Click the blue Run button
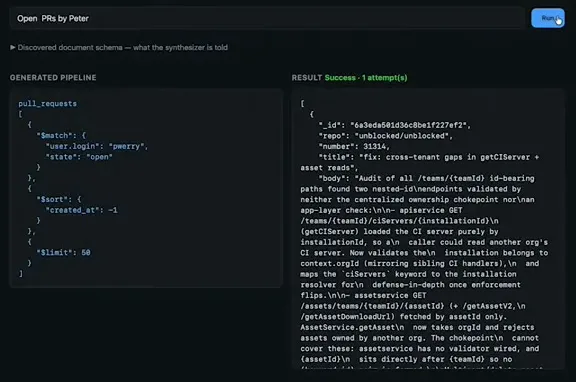Image resolution: width=576 pixels, height=382 pixels. [x=547, y=18]
